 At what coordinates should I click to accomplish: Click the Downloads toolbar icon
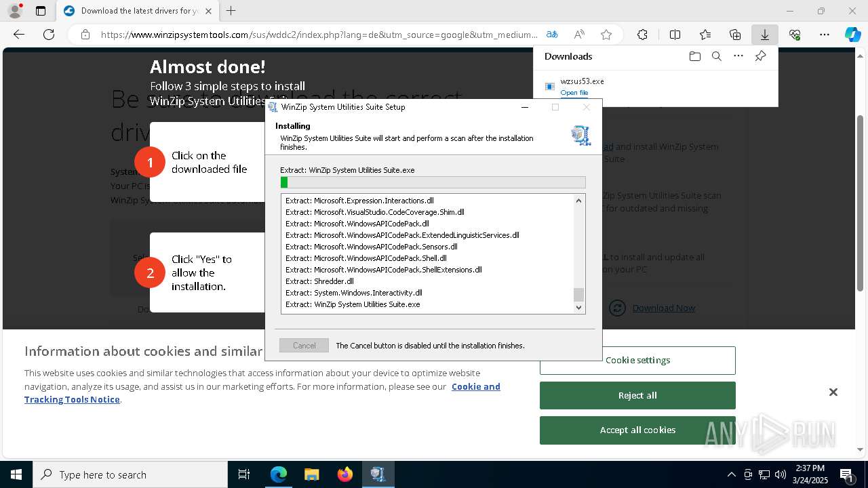click(x=765, y=35)
